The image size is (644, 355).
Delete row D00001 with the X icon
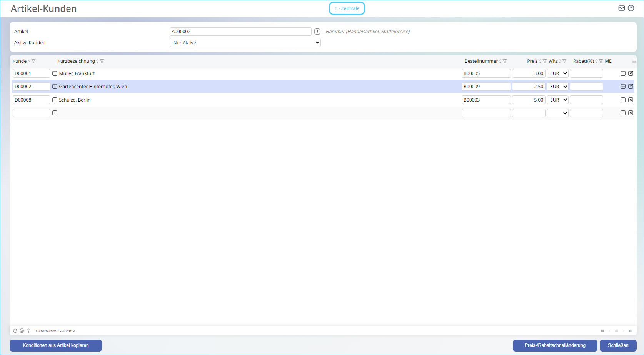[x=631, y=73]
